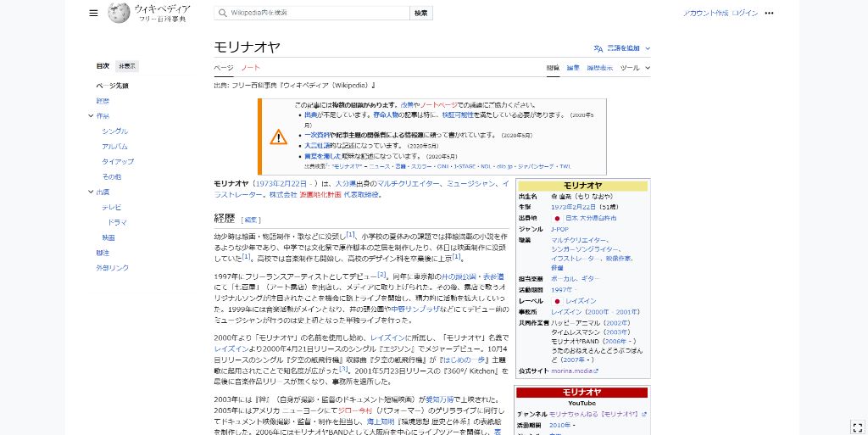Go to シングル in contents
Image resolution: width=868 pixels, height=435 pixels.
pyautogui.click(x=115, y=131)
